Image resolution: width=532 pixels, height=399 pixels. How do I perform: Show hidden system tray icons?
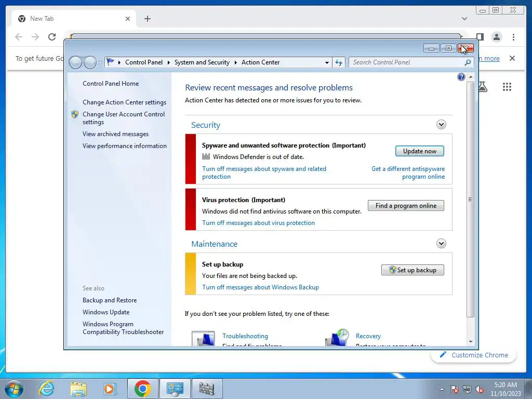click(x=442, y=389)
